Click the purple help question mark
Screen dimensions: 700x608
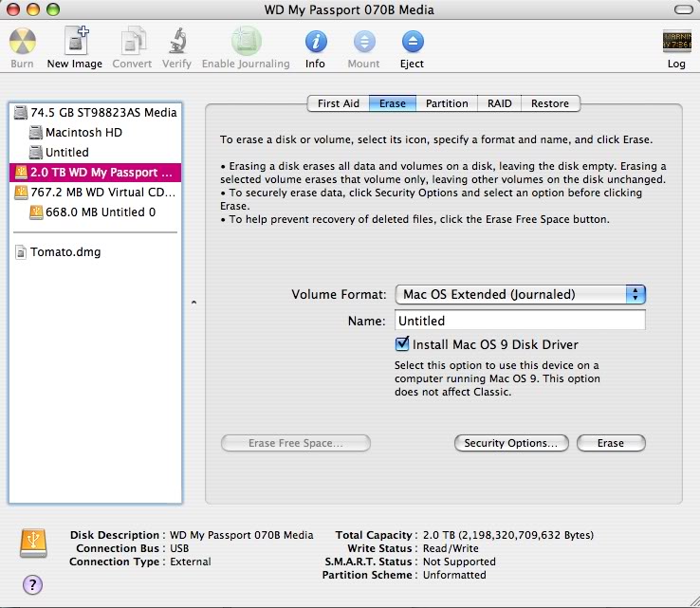[x=32, y=584]
